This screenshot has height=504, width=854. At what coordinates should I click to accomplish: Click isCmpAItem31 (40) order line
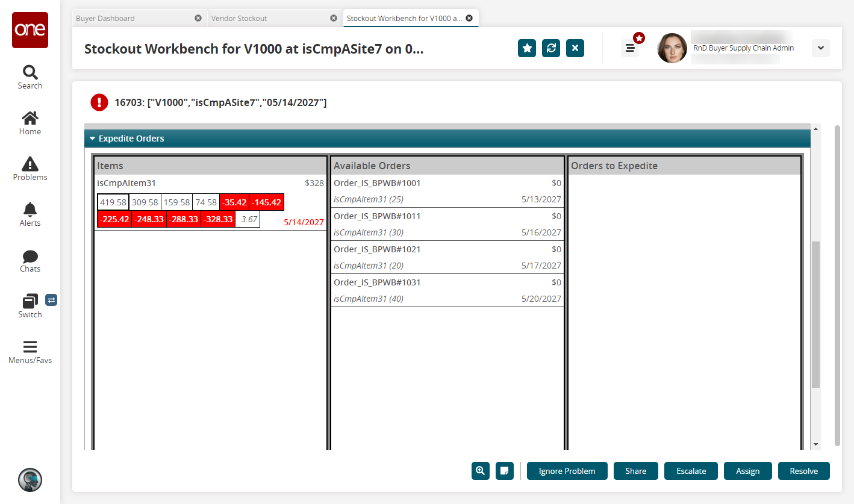[369, 299]
